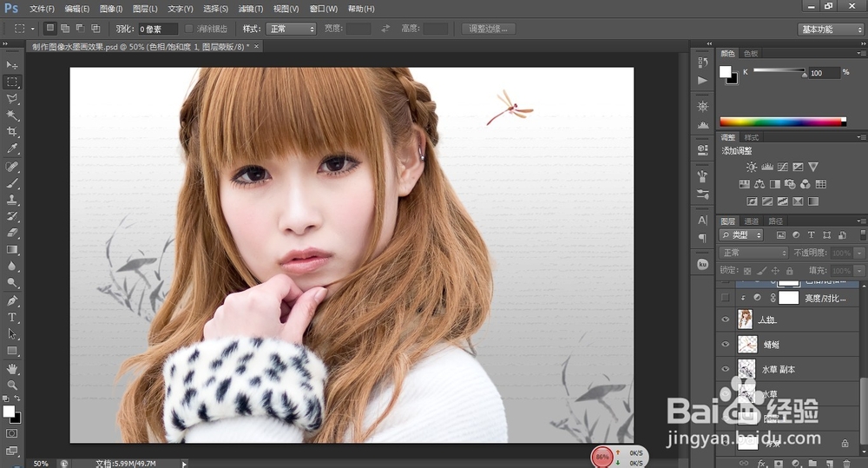
Task: Open the layer filter 类型 dropdown
Action: [x=741, y=235]
